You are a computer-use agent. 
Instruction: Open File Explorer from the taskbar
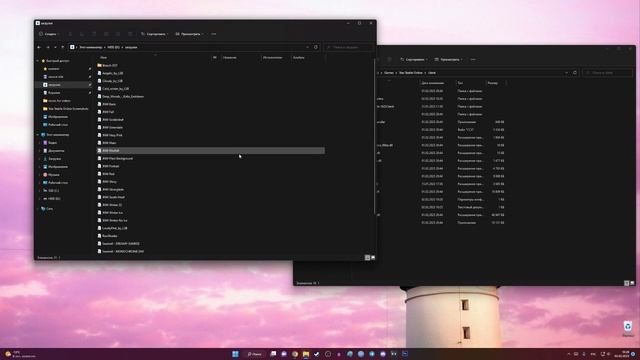tap(306, 354)
